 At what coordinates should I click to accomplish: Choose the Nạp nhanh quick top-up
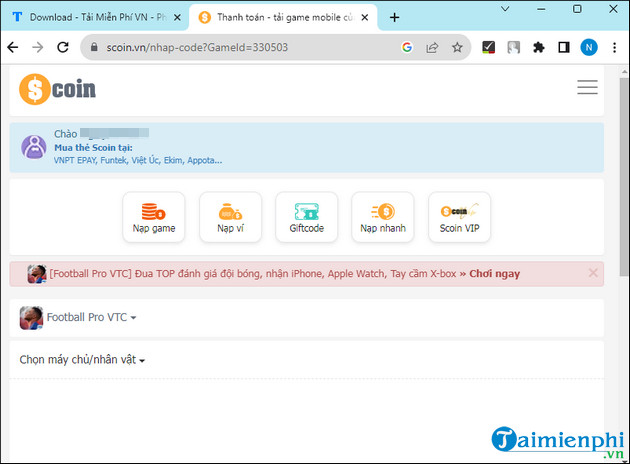click(x=383, y=217)
